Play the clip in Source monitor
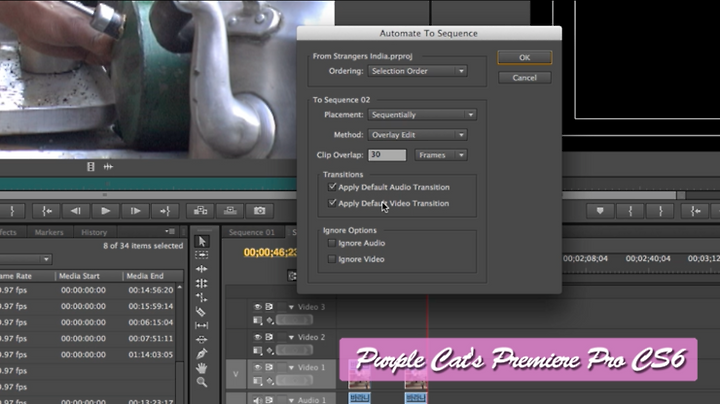Screen dimensions: 720x404 (x=105, y=211)
